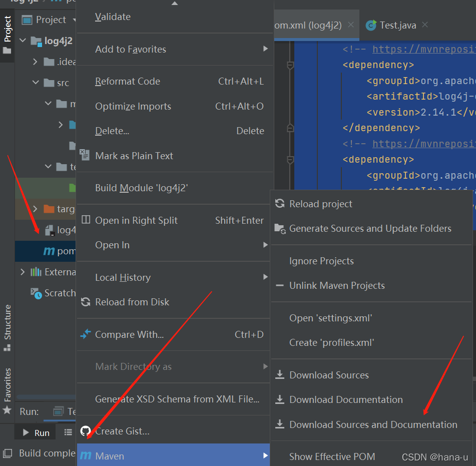Click Download Sources icon
The height and width of the screenshot is (466, 476).
point(280,374)
